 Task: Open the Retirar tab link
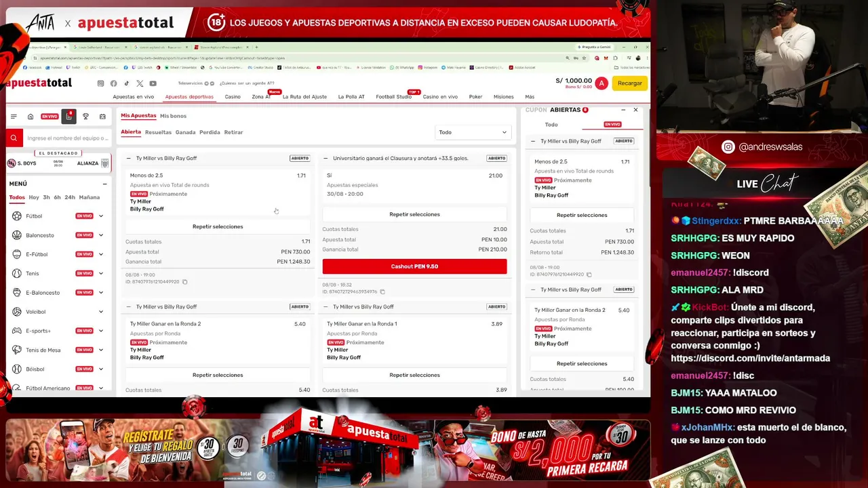233,132
